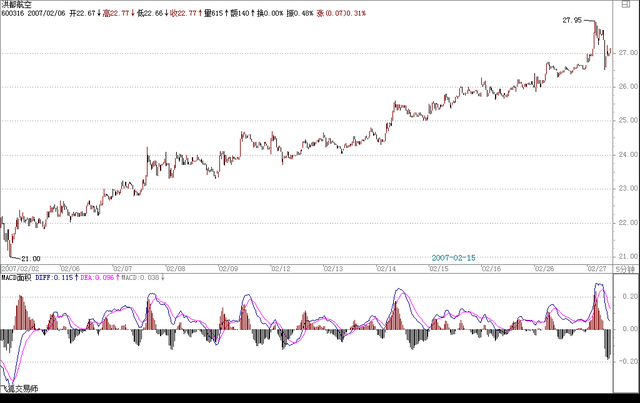640x403 pixels.
Task: Click the volume value 量615
Action: pyautogui.click(x=213, y=13)
